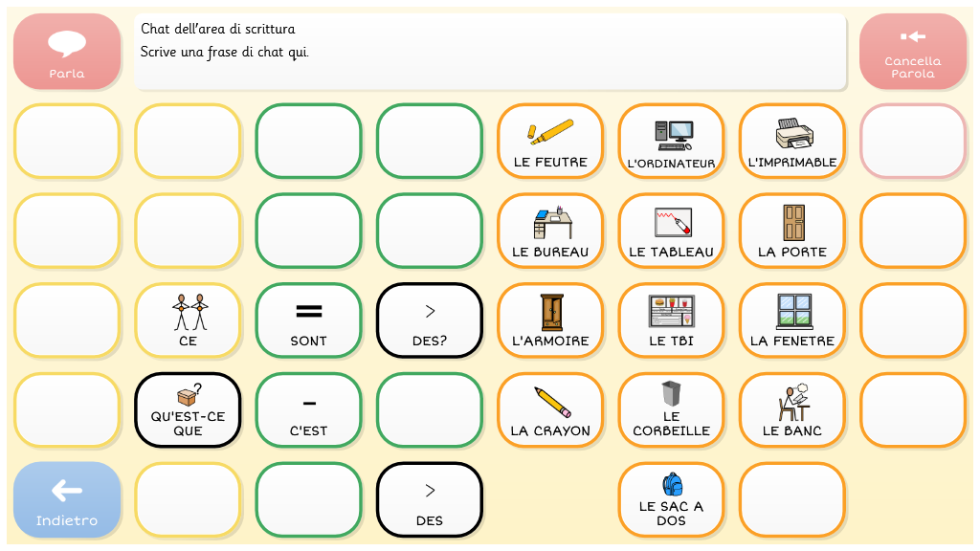Select the LE TBI interactive board cell
This screenshot has width=980, height=551.
671,320
